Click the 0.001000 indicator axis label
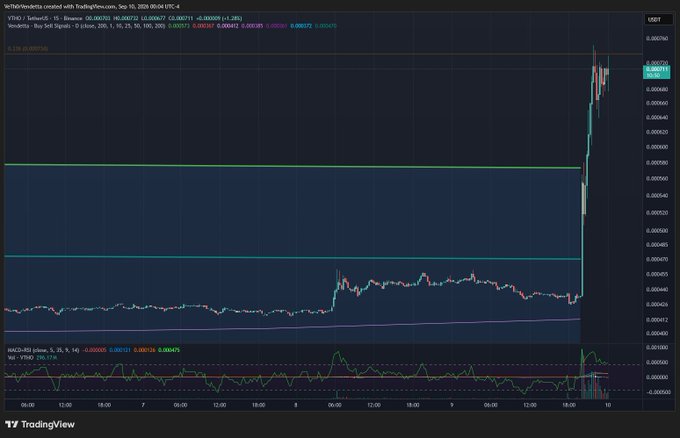The width and height of the screenshot is (680, 438). (x=657, y=348)
